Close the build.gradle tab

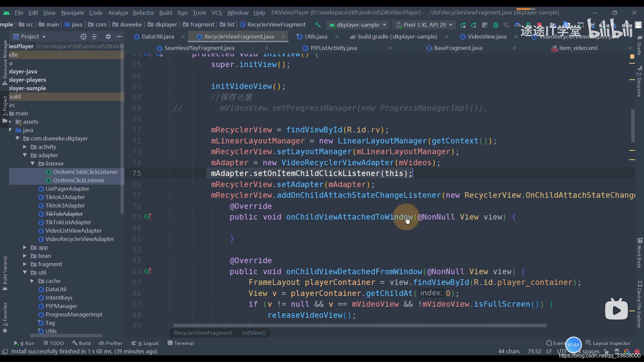point(446,37)
